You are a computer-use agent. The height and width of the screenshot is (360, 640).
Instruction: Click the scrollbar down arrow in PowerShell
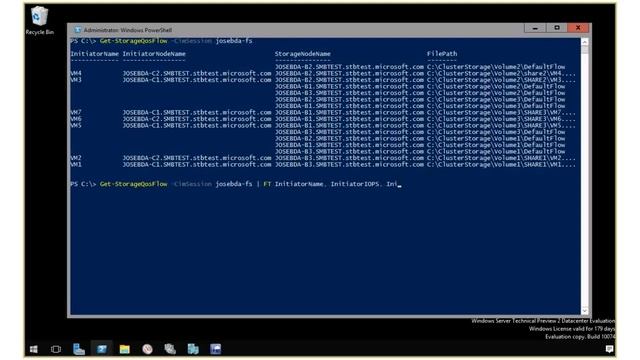click(x=584, y=311)
